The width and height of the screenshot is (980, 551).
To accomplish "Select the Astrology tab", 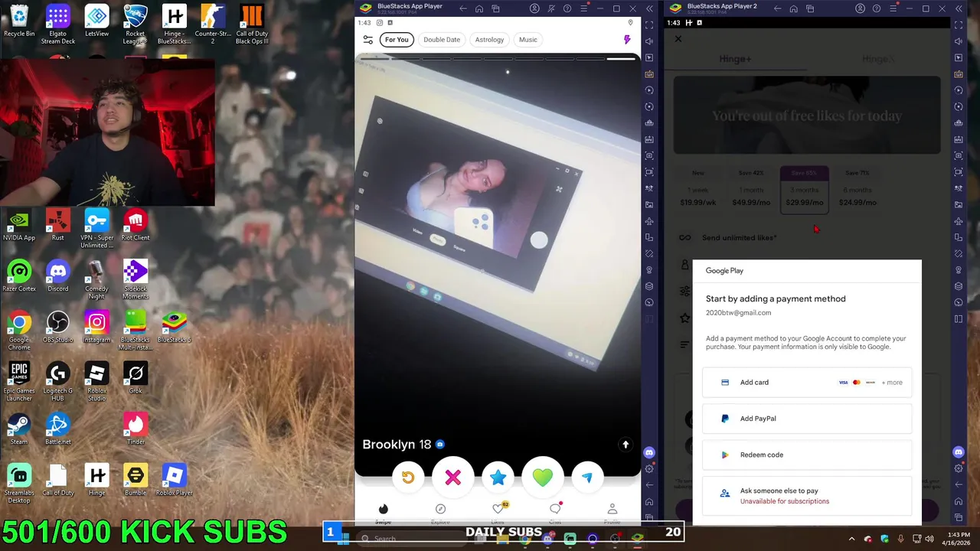I will [489, 40].
